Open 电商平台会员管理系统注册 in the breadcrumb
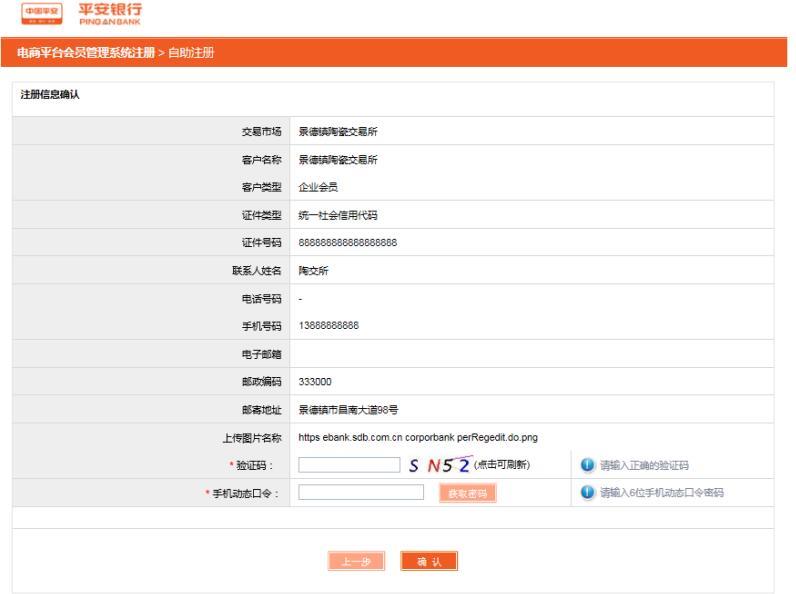796x594 pixels. pos(85,52)
